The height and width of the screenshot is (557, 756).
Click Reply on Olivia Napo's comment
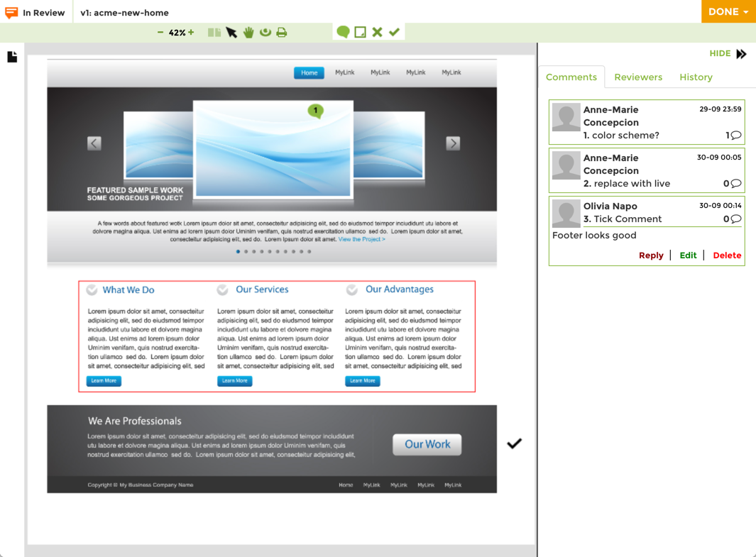(x=651, y=255)
